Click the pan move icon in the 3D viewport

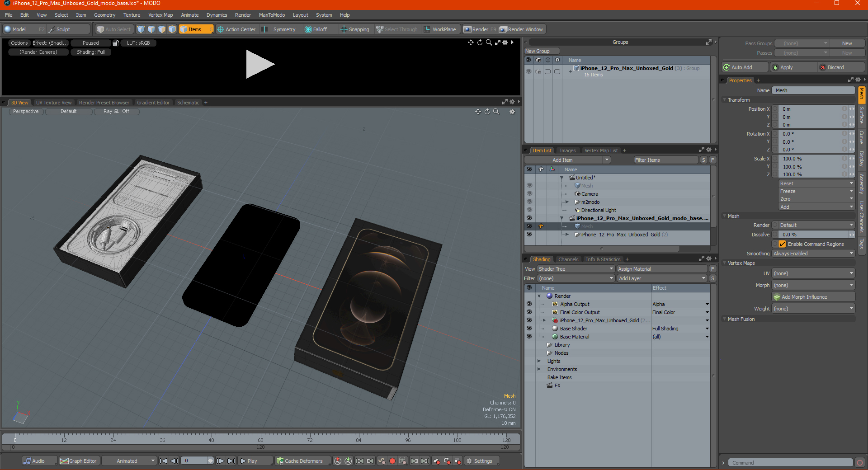(478, 112)
